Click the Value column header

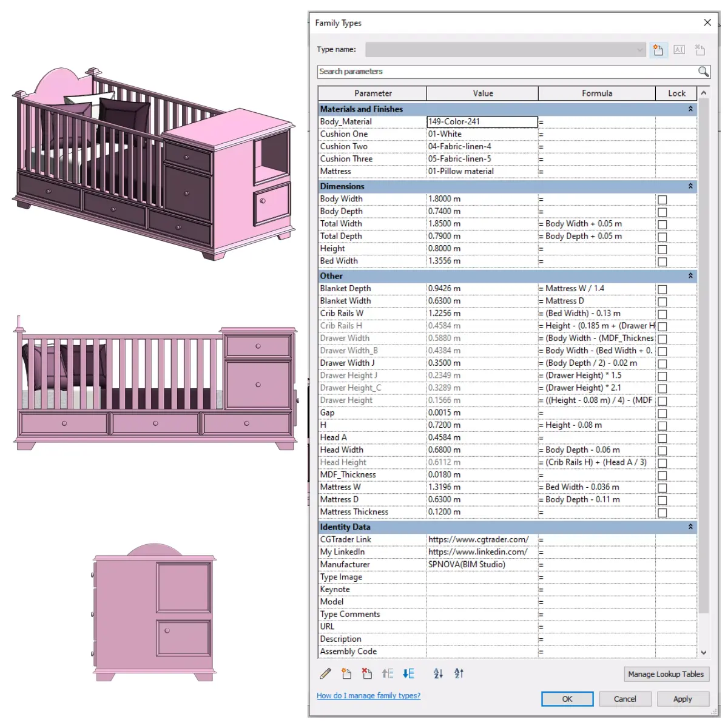click(x=482, y=93)
